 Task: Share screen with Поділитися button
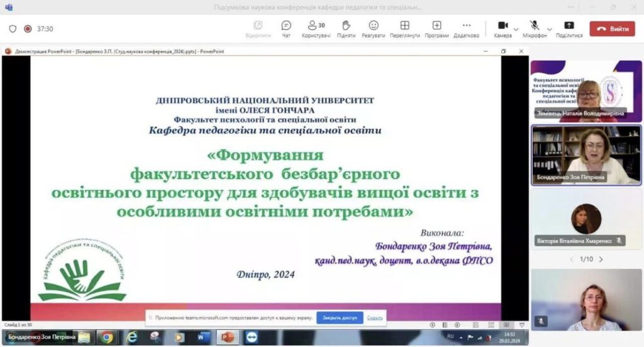569,29
